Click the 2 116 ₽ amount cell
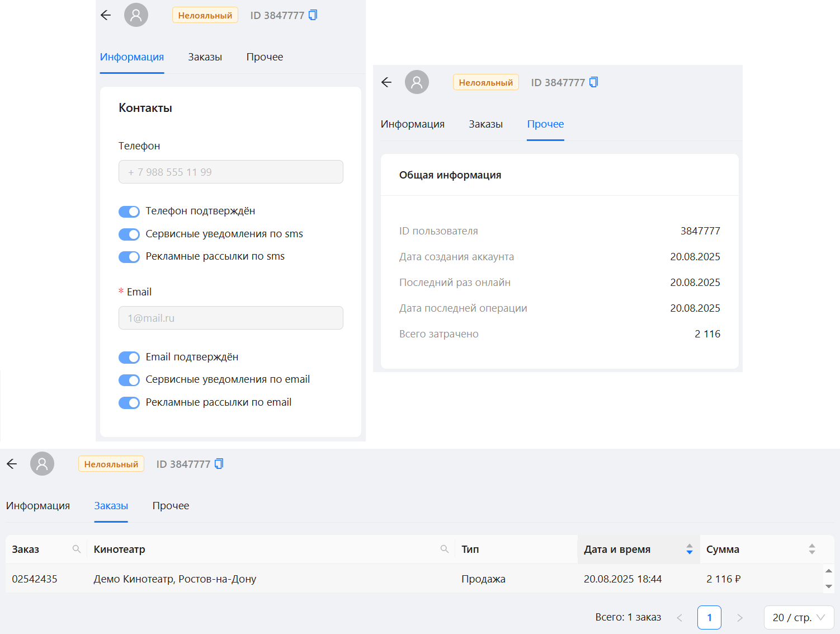The width and height of the screenshot is (840, 634). pos(724,579)
